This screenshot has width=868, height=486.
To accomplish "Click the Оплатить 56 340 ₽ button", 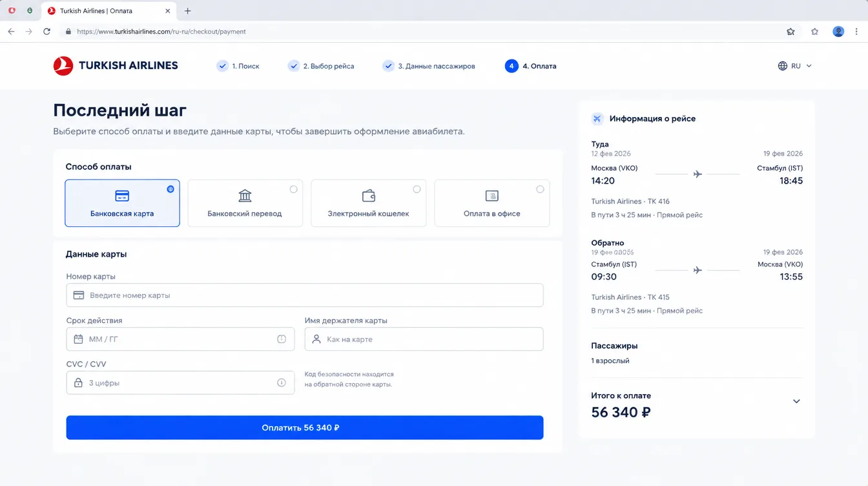I will click(305, 428).
